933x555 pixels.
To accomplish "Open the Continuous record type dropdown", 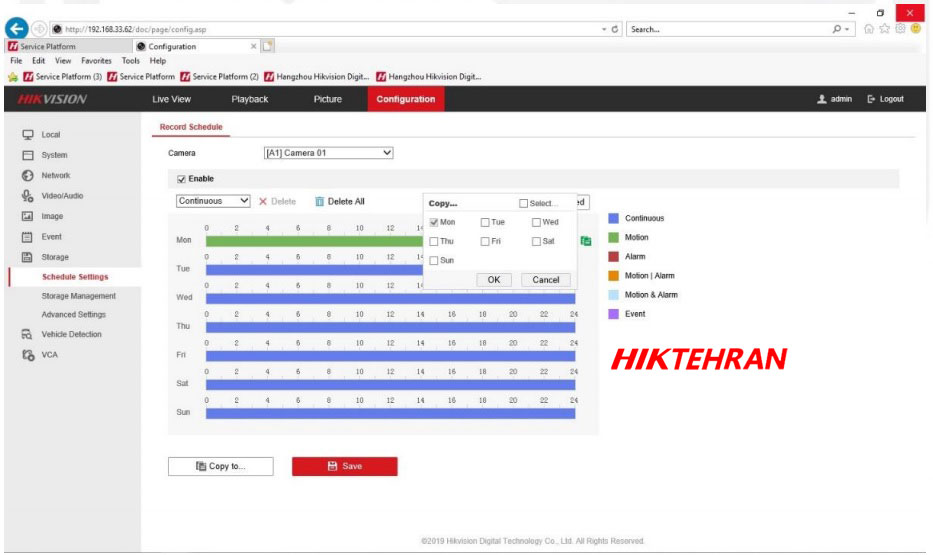I will pyautogui.click(x=213, y=201).
